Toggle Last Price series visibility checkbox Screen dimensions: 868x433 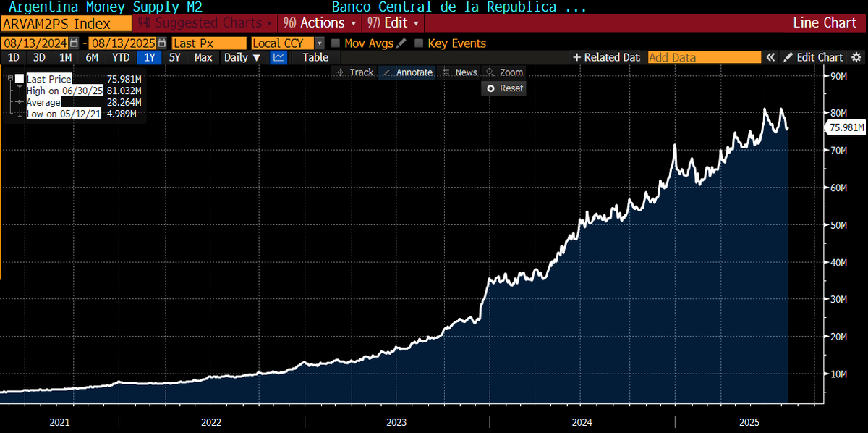click(x=19, y=78)
